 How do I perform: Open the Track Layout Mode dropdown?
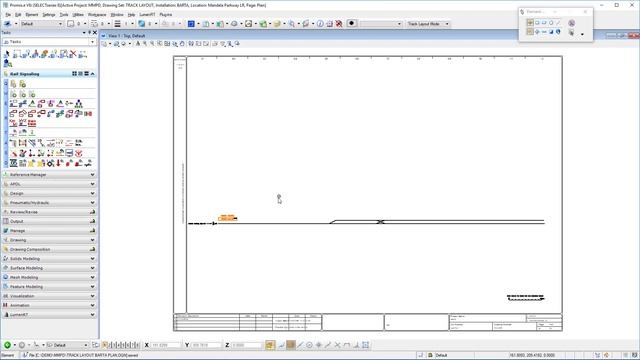pos(447,24)
